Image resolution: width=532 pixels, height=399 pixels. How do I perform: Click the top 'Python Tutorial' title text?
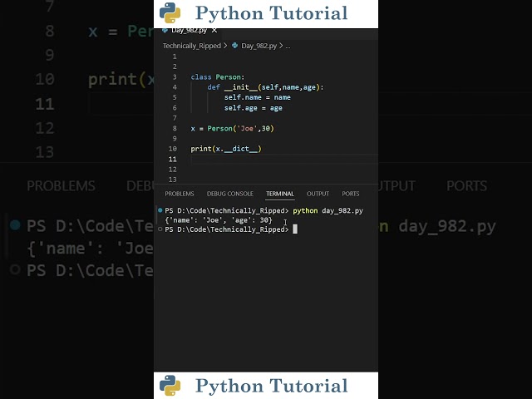[x=272, y=13]
